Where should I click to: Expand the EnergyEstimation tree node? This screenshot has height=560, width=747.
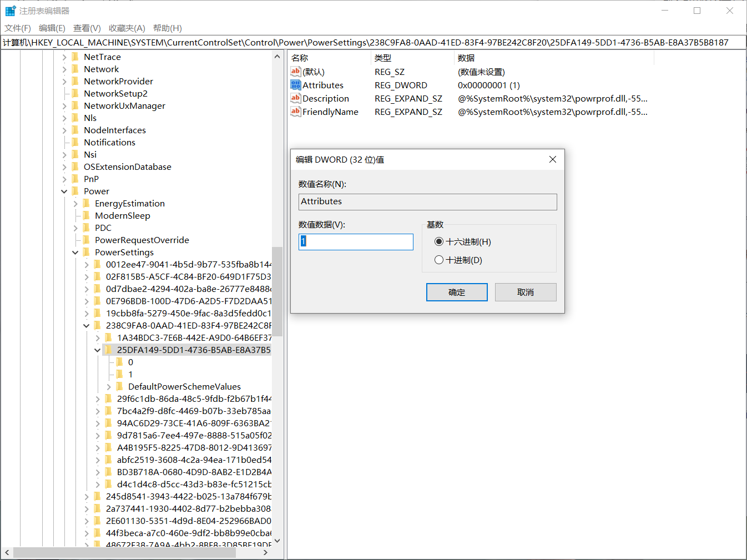tap(75, 204)
